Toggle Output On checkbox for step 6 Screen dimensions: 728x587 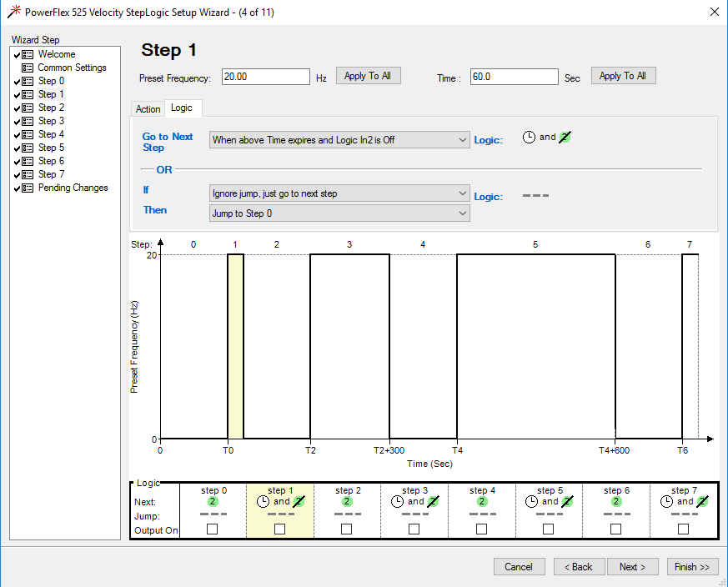(615, 529)
